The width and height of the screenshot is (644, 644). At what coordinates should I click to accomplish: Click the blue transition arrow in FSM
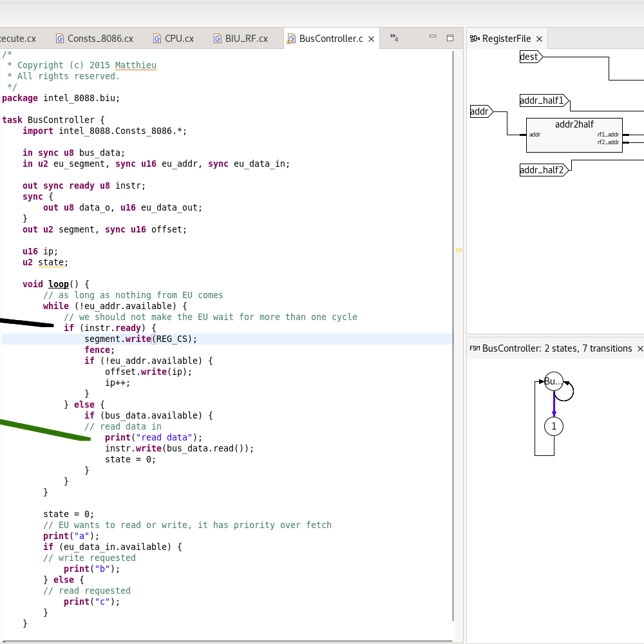point(554,404)
